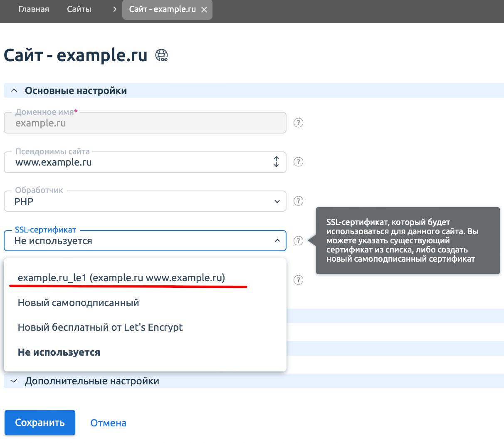Click the Псевдонимы сайта field
Screen dimensions: 504x443
coord(145,162)
